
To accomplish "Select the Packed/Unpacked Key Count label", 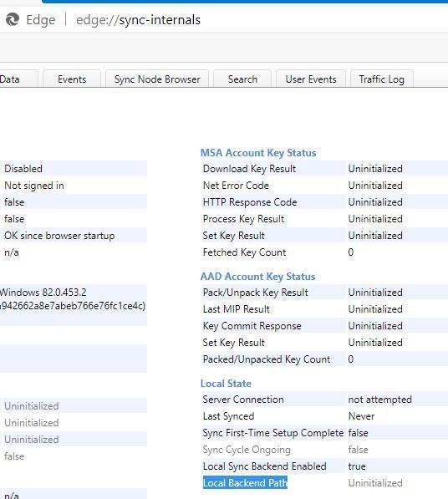I will [x=267, y=359].
